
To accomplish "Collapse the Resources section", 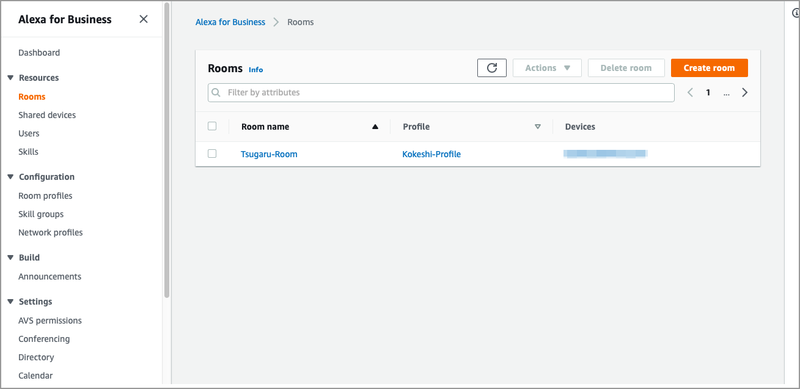I will 10,78.
